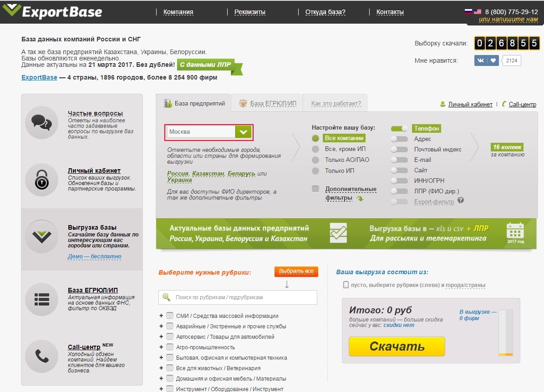Select the Все компании radio option
Image resolution: width=544 pixels, height=392 pixels.
pos(315,138)
